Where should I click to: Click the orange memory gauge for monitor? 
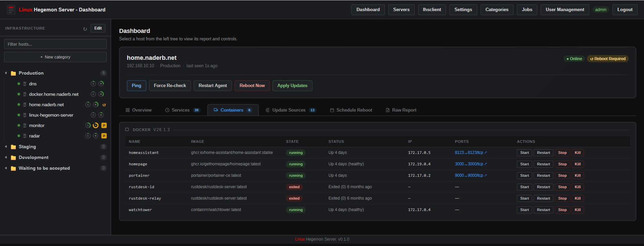point(96,125)
